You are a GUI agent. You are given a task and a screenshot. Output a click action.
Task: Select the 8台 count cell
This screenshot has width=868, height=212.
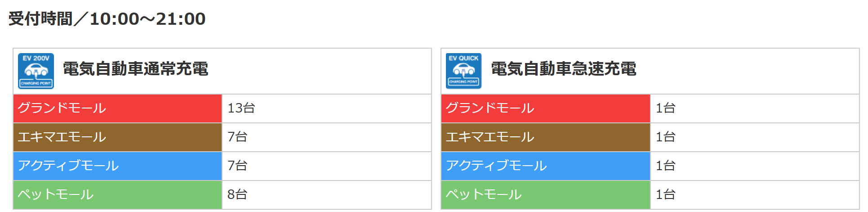[x=237, y=194]
